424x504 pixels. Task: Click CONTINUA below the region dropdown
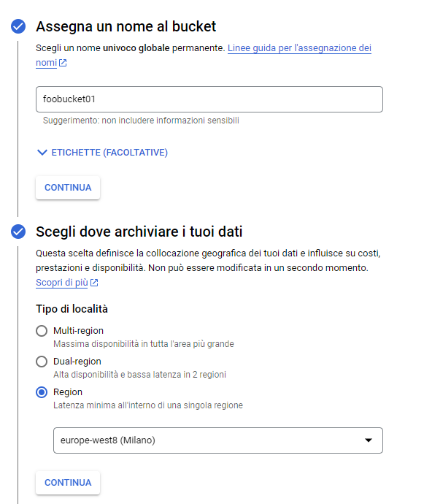(x=68, y=483)
